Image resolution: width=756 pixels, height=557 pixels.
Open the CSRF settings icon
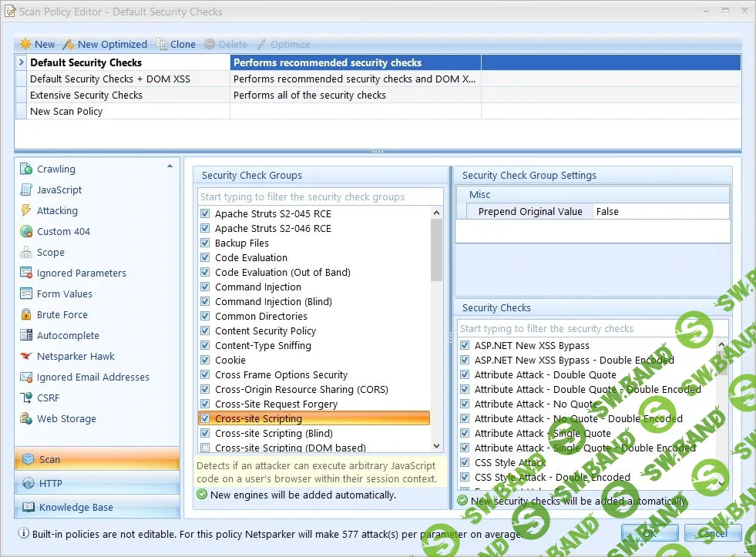coord(26,398)
